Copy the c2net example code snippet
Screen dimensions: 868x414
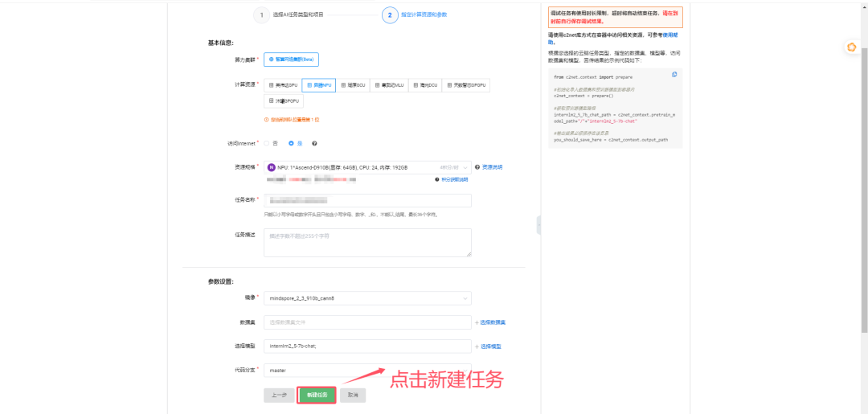coord(674,74)
